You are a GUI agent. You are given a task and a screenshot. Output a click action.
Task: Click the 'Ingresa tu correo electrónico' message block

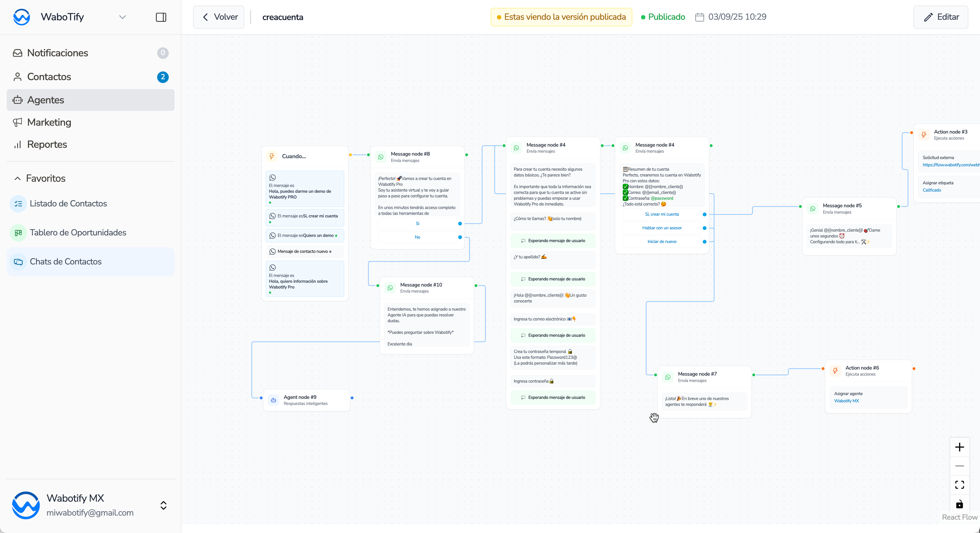[553, 319]
